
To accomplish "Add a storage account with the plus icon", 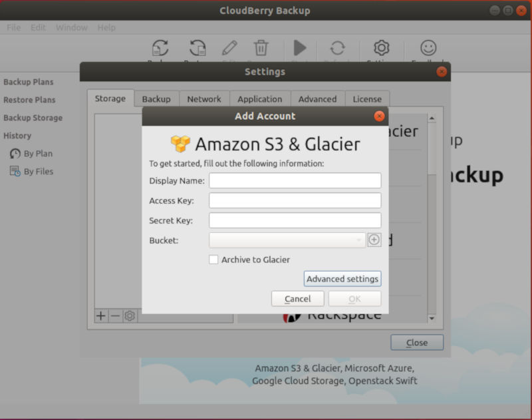I will 100,315.
